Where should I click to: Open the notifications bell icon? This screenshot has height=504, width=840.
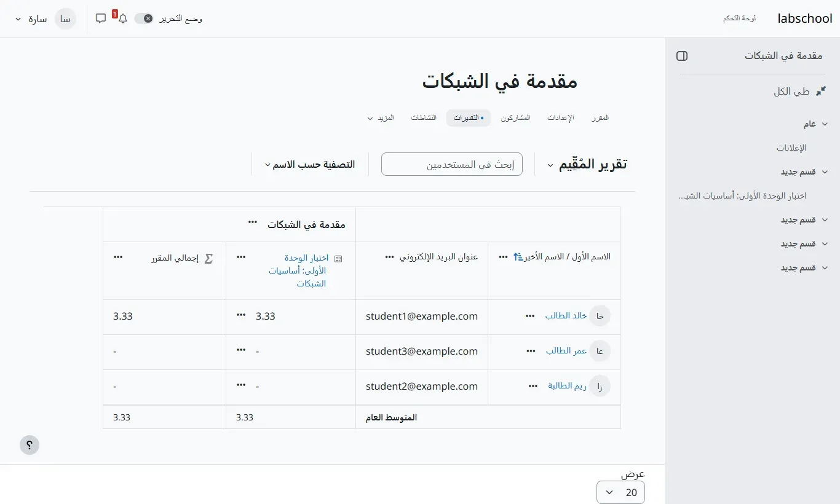122,18
